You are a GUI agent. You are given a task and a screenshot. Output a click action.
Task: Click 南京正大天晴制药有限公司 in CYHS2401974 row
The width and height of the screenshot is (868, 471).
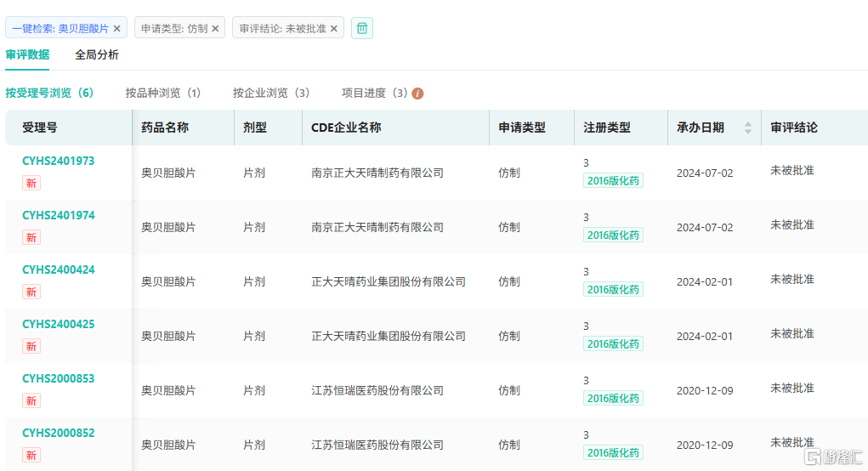click(x=377, y=228)
